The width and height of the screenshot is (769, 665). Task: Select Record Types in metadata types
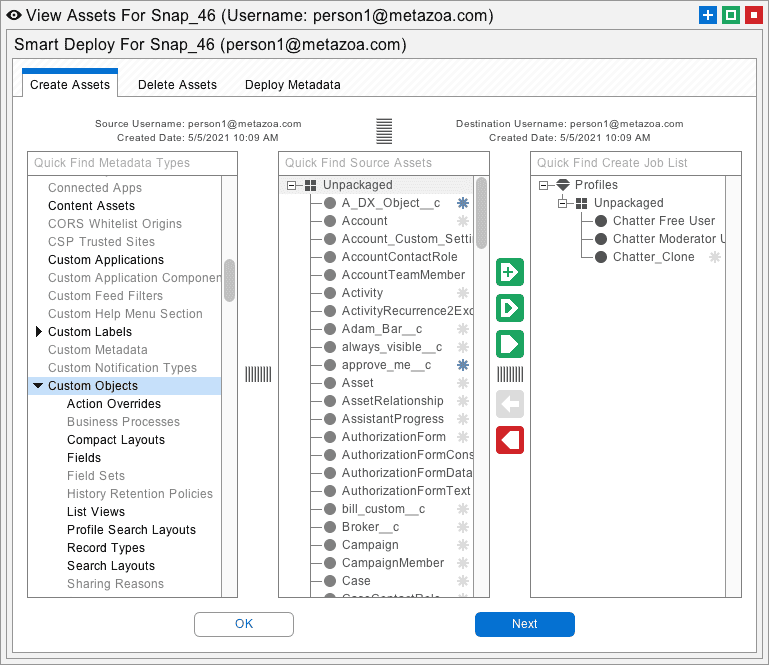pos(106,548)
